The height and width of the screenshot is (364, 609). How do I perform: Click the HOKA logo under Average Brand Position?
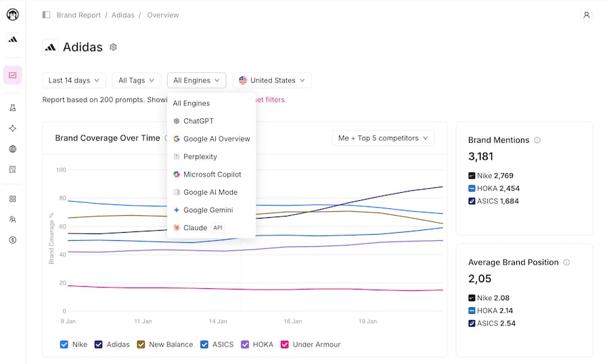472,311
